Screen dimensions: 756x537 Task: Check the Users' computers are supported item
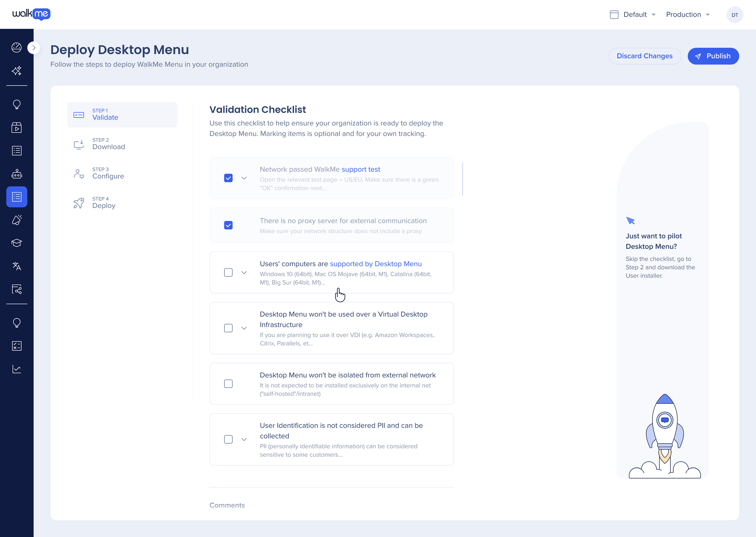[228, 272]
